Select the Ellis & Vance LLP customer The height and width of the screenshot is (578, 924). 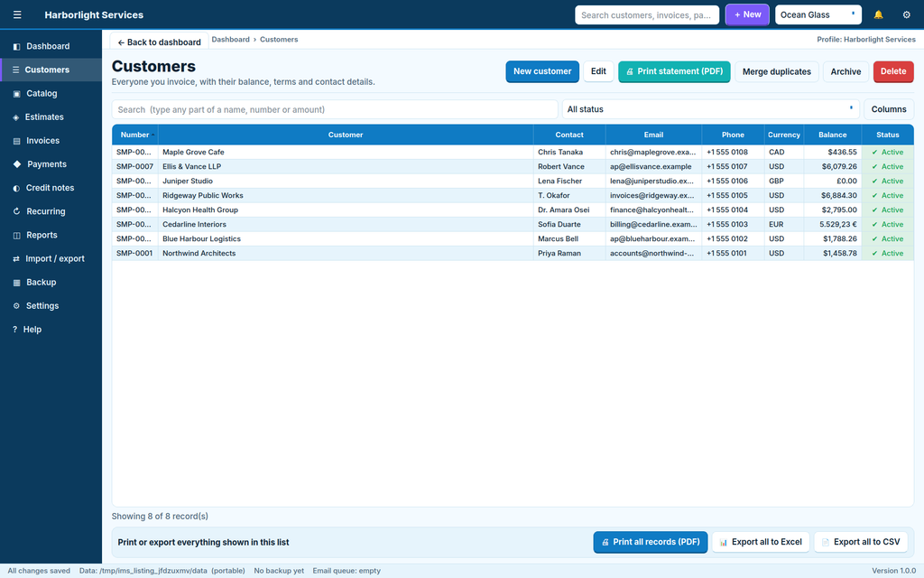click(191, 166)
